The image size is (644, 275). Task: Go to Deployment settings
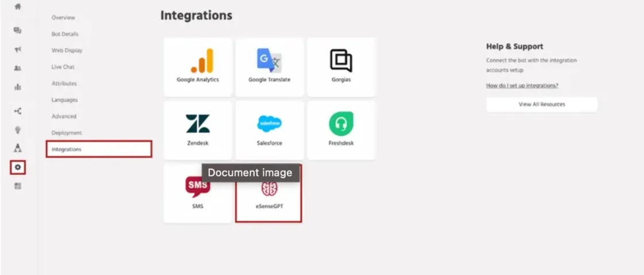pos(67,133)
